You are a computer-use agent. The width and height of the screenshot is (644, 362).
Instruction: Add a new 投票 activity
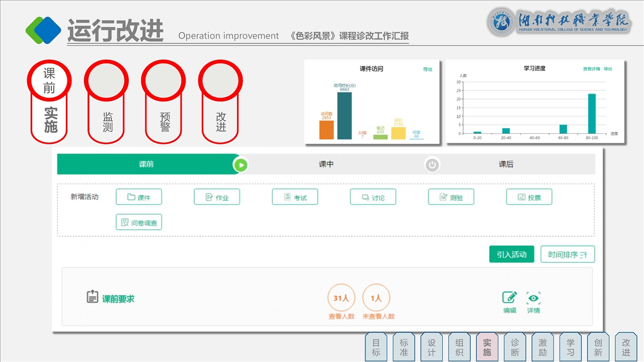tap(529, 197)
